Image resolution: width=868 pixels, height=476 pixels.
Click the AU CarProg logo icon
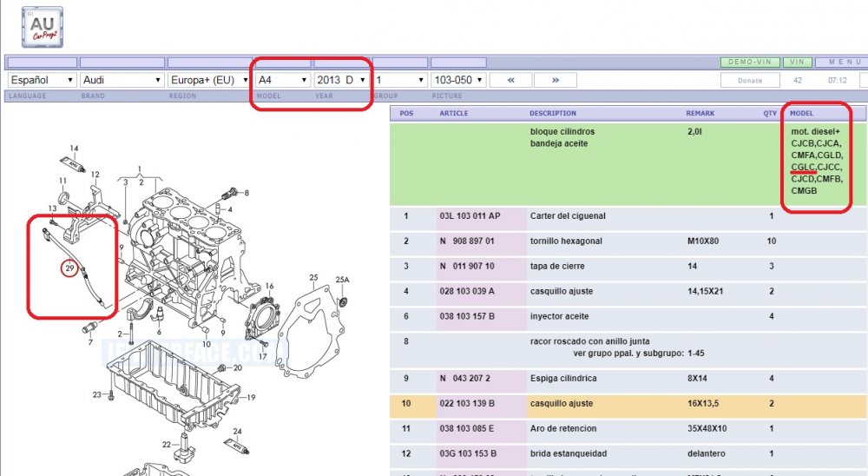click(42, 27)
